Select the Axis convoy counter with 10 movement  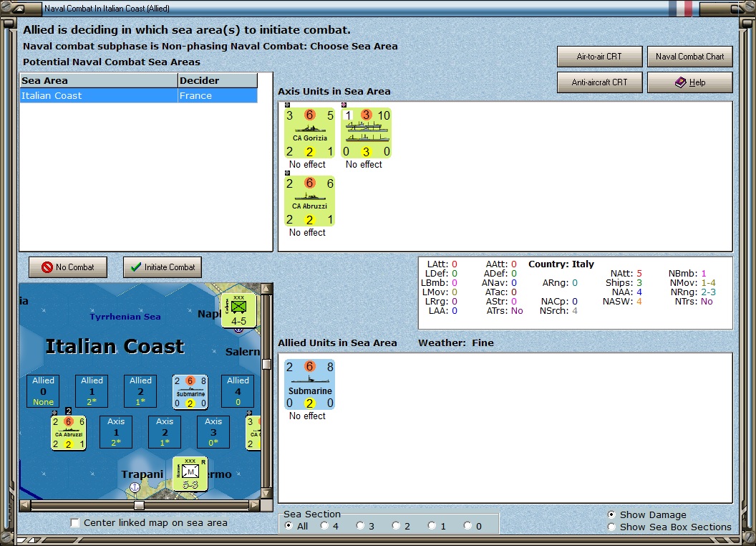click(366, 133)
